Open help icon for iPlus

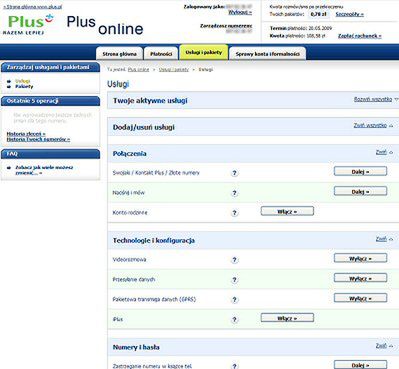[x=235, y=319]
